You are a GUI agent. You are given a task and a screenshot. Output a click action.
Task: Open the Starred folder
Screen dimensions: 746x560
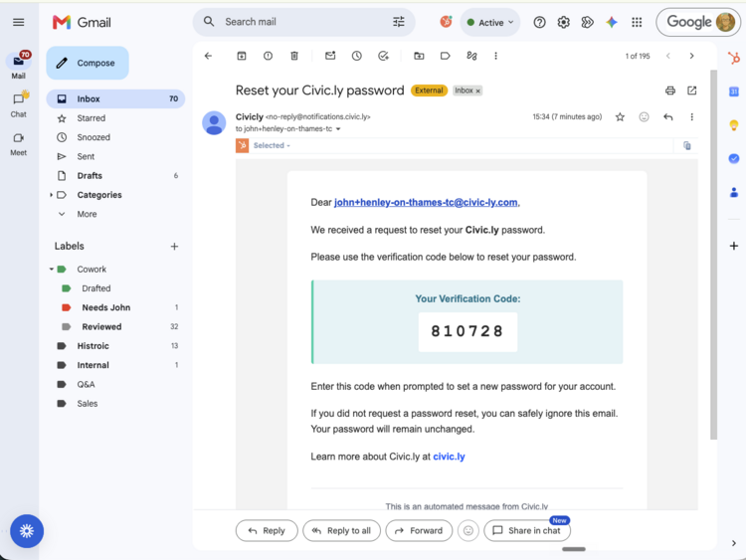point(115,118)
